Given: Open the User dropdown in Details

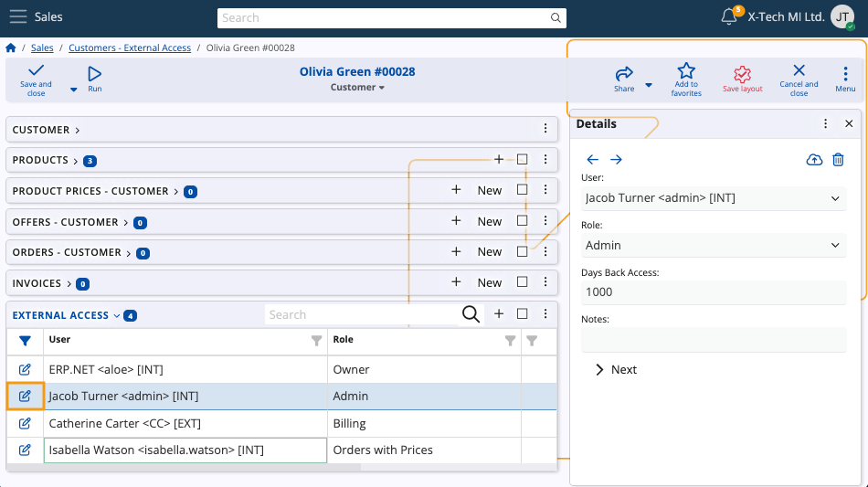Looking at the screenshot, I should click(713, 197).
